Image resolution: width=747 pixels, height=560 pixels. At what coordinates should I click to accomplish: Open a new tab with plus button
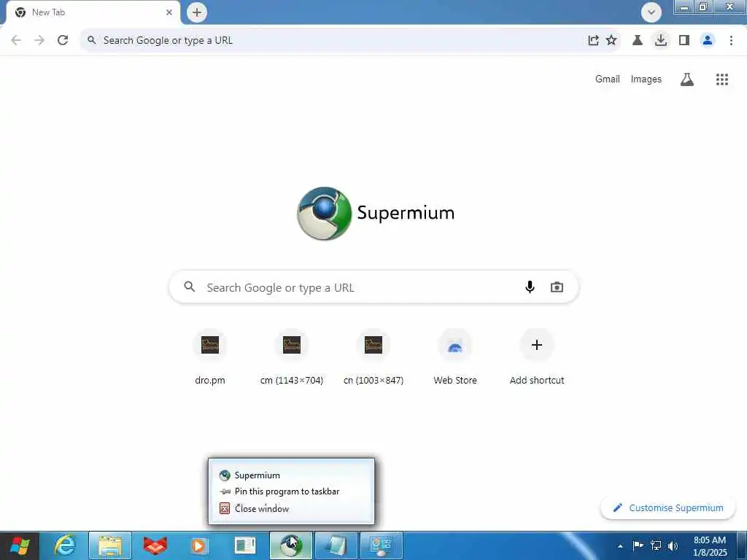pos(197,12)
